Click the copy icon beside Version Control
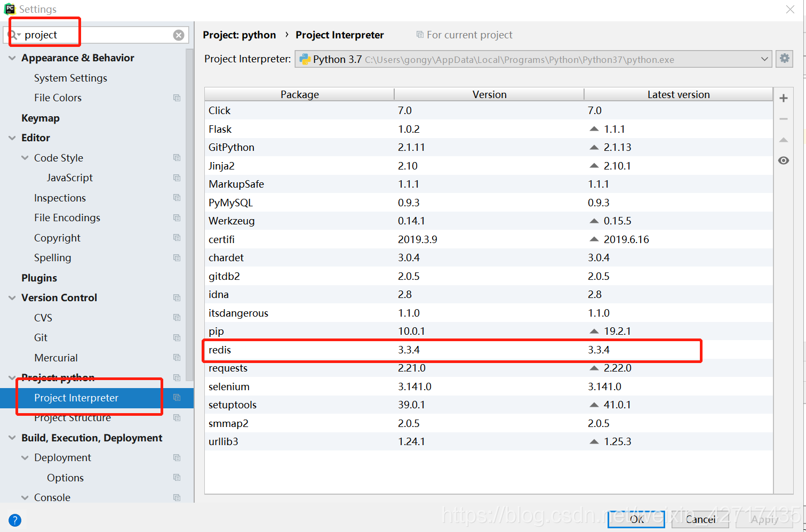The width and height of the screenshot is (806, 532). tap(177, 297)
